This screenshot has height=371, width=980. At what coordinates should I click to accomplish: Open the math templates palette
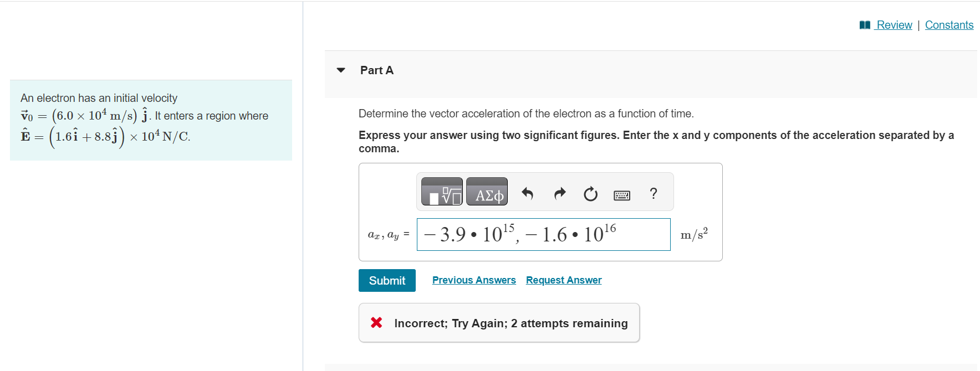click(x=442, y=192)
